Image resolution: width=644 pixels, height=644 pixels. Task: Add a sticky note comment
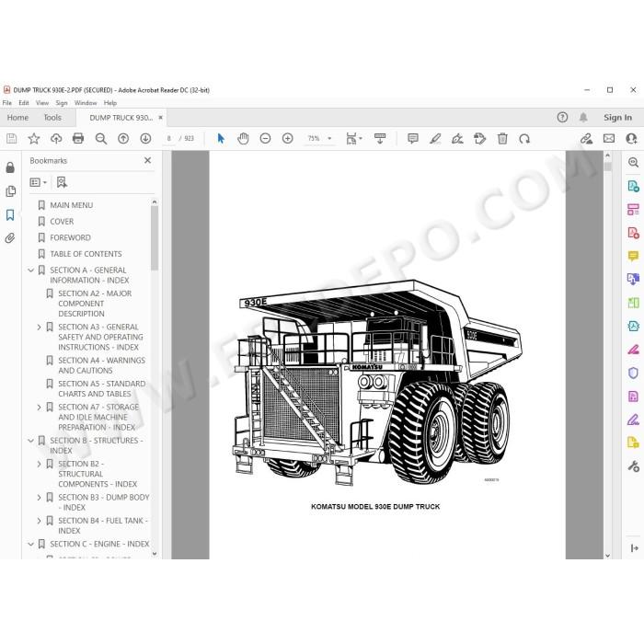pyautogui.click(x=413, y=139)
